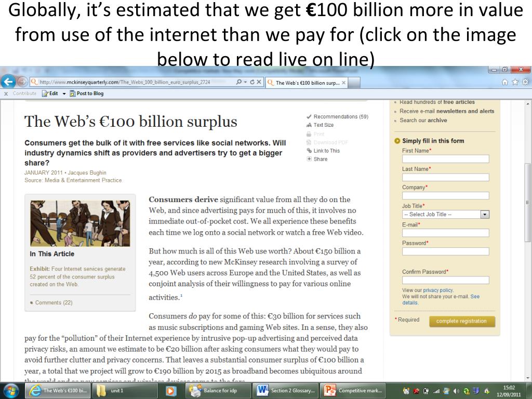Open the Favorites star icon

(x=515, y=82)
